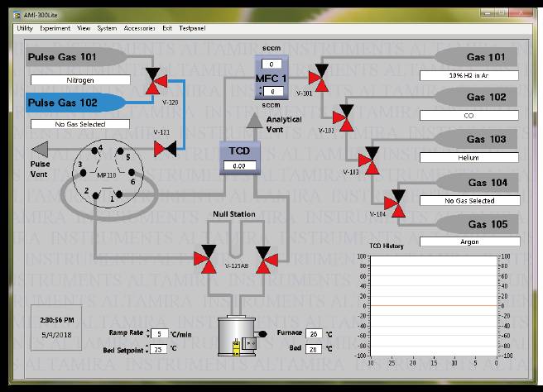Open the Experiment menu
The image size is (543, 392).
(55, 28)
